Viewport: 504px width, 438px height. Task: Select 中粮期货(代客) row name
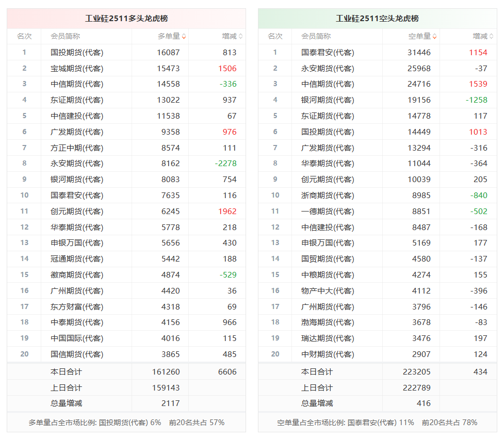tap(328, 275)
